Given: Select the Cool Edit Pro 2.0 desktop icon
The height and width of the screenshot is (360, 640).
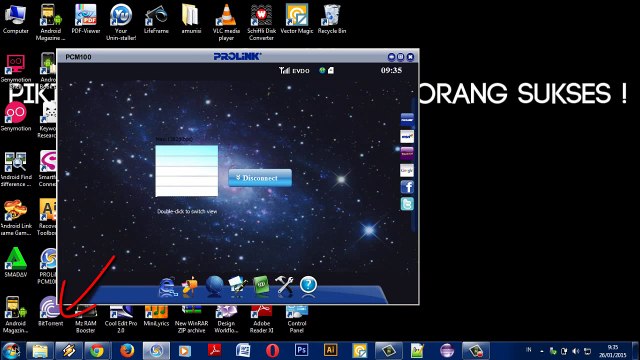Looking at the screenshot, I should coord(121,319).
